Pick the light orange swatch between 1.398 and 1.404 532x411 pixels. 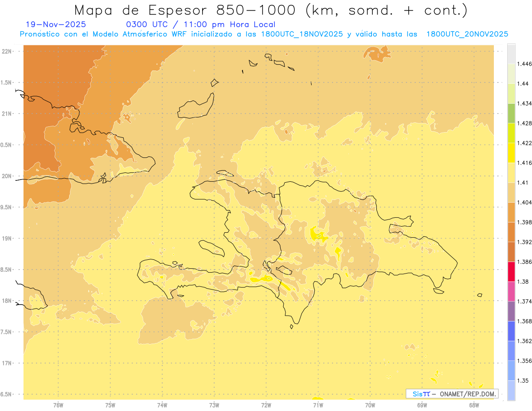pos(511,212)
